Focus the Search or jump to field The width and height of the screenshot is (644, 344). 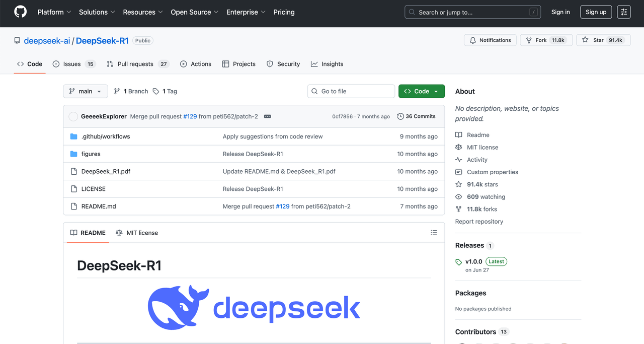click(472, 12)
